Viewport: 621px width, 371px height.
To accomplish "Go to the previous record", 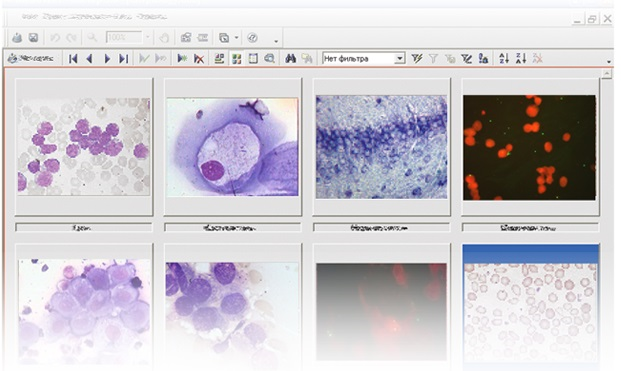I will 90,59.
